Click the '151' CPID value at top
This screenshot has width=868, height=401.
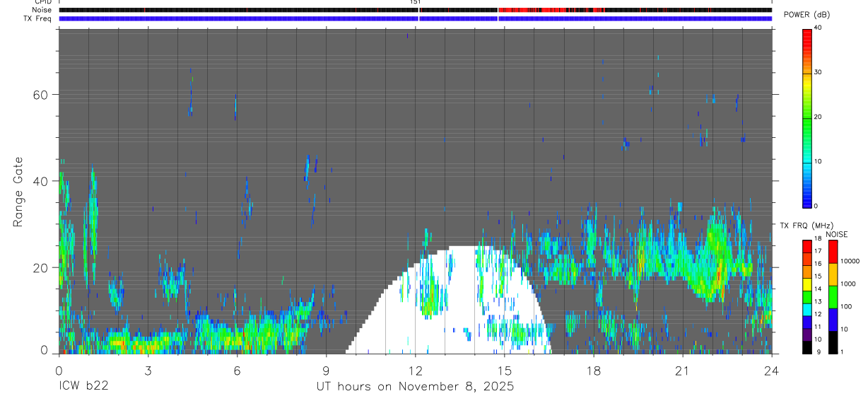pos(415,2)
